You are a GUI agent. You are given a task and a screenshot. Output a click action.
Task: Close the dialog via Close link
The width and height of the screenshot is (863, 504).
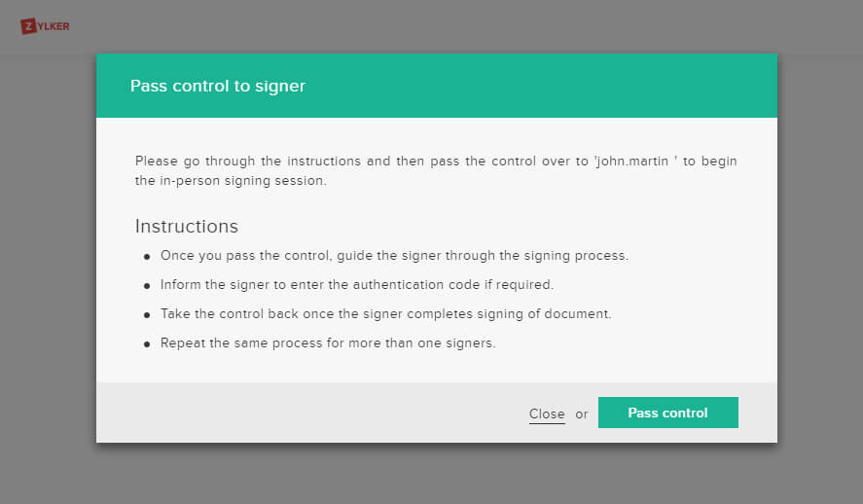547,414
